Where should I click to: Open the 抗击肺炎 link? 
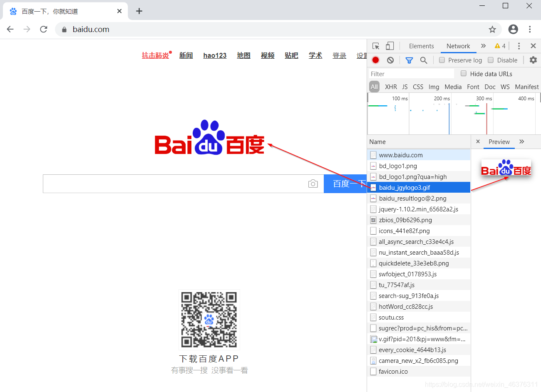pyautogui.click(x=155, y=55)
